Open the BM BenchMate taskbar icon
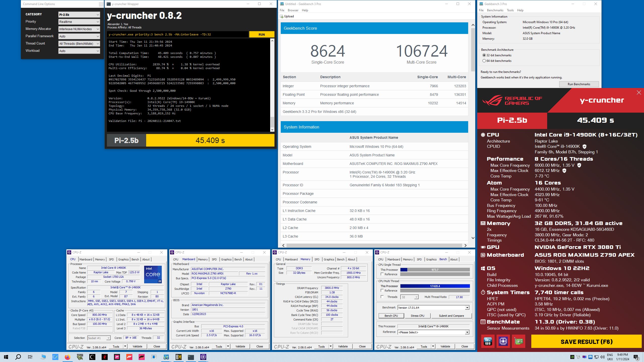This screenshot has width=644, height=362. pyautogui.click(x=179, y=357)
